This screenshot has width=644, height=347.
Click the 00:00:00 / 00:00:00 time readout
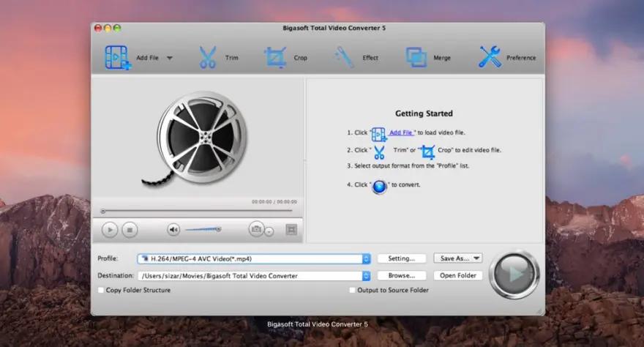point(274,201)
